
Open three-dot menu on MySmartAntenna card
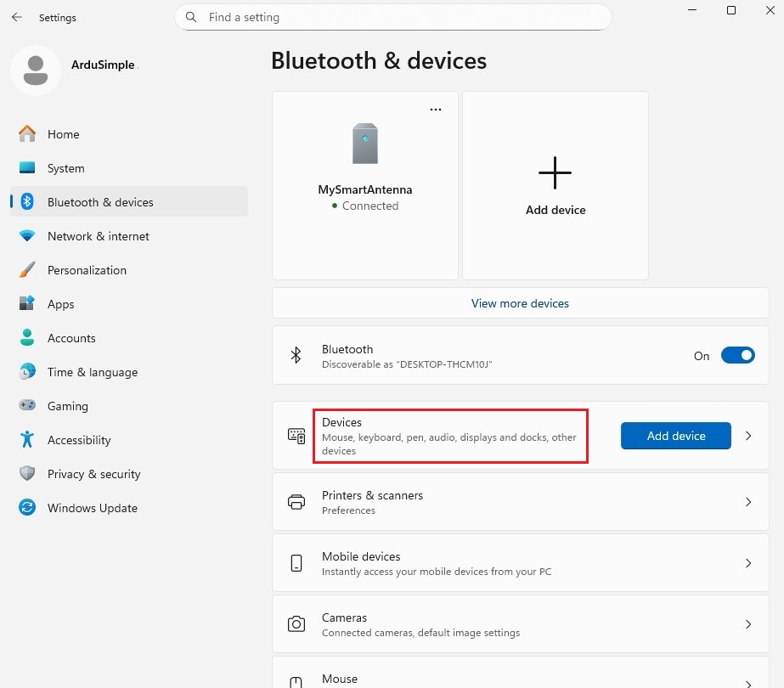click(436, 110)
